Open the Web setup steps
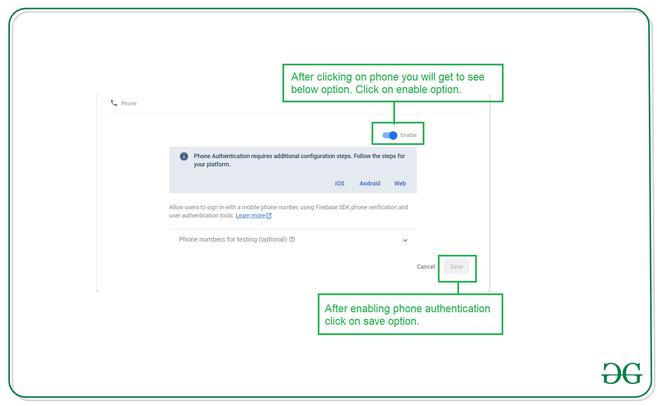The width and height of the screenshot is (660, 406). tap(400, 183)
